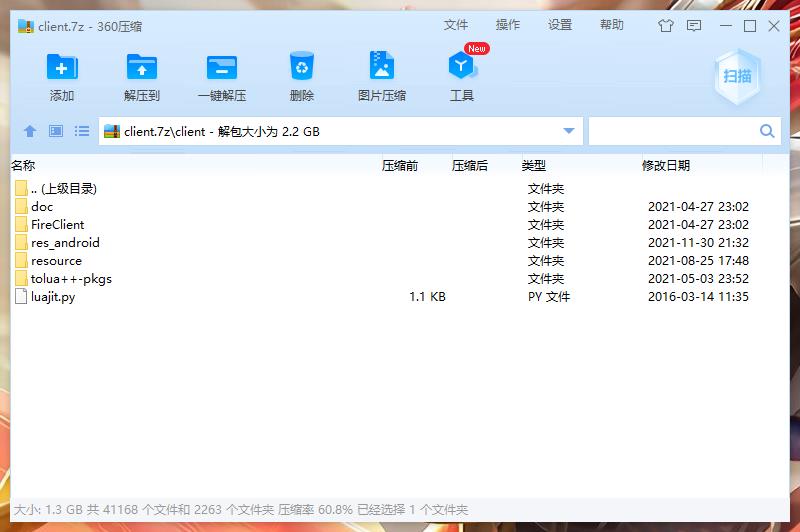800x532 pixels.
Task: Switch to the list view mode icon
Action: [x=82, y=131]
